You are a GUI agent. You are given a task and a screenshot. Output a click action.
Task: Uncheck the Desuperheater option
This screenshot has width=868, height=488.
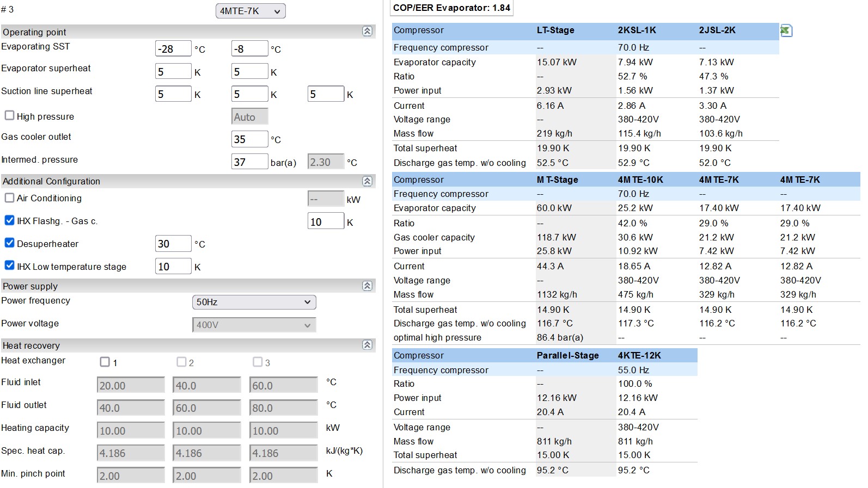point(10,243)
